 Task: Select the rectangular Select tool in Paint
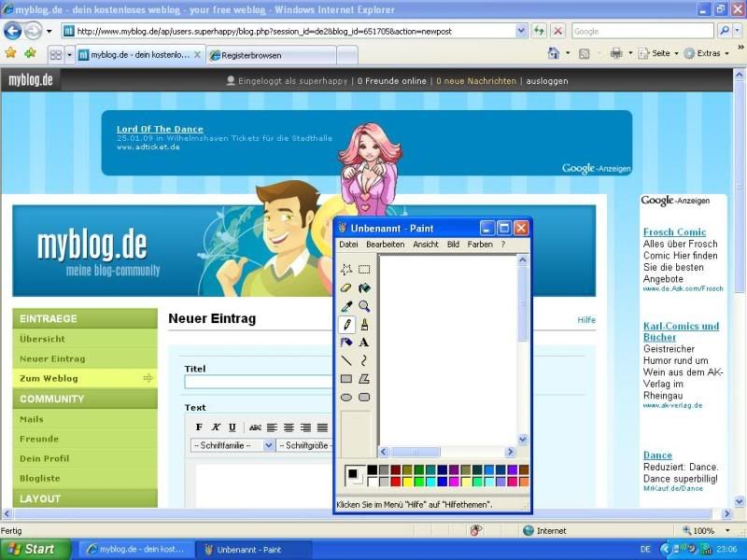pos(364,270)
